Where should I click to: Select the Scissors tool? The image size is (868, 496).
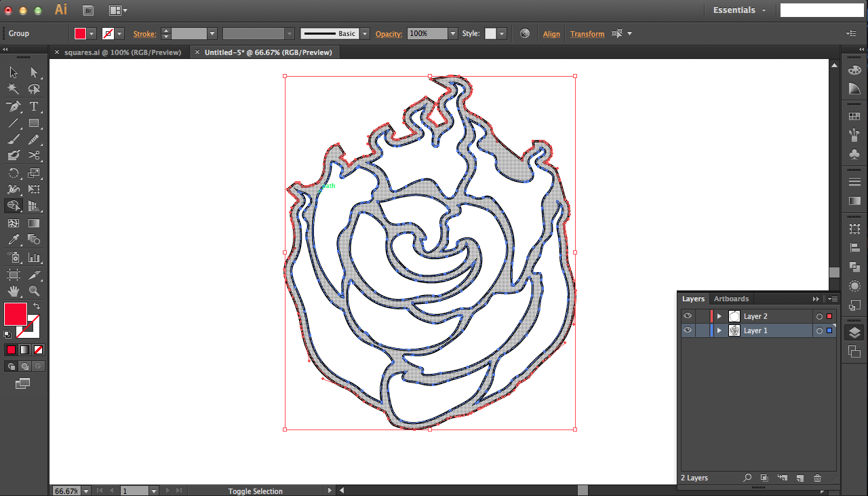[x=34, y=156]
